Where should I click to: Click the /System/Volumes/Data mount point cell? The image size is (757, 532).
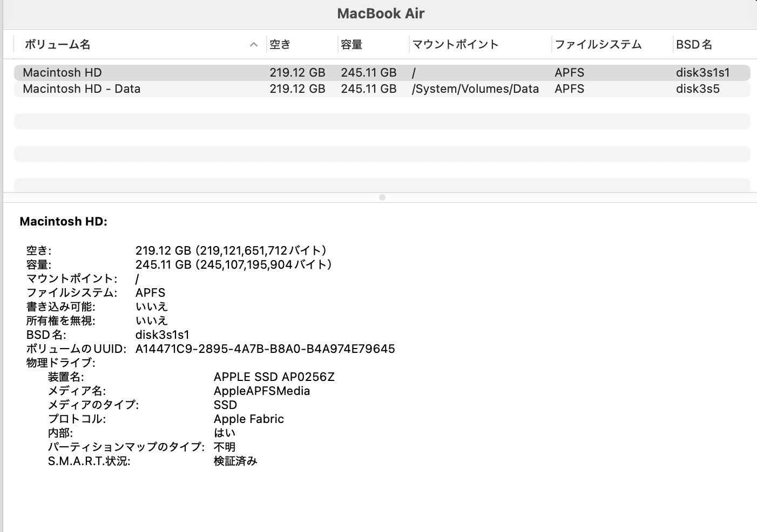475,89
